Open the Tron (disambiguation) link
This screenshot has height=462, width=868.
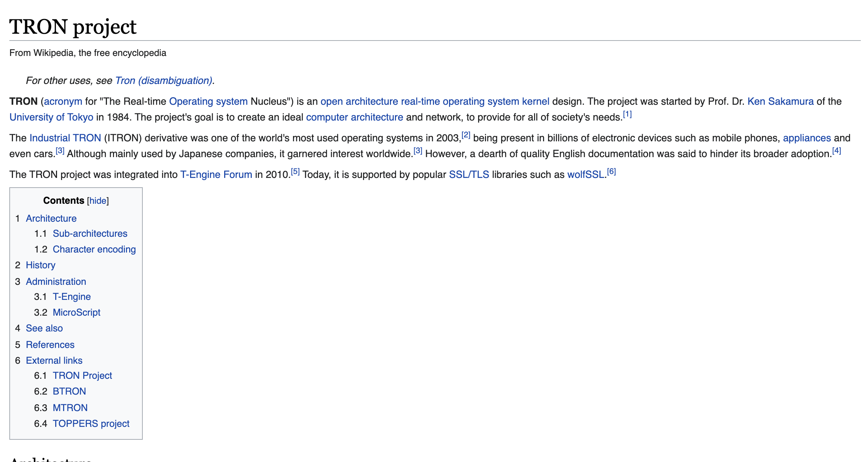[164, 81]
